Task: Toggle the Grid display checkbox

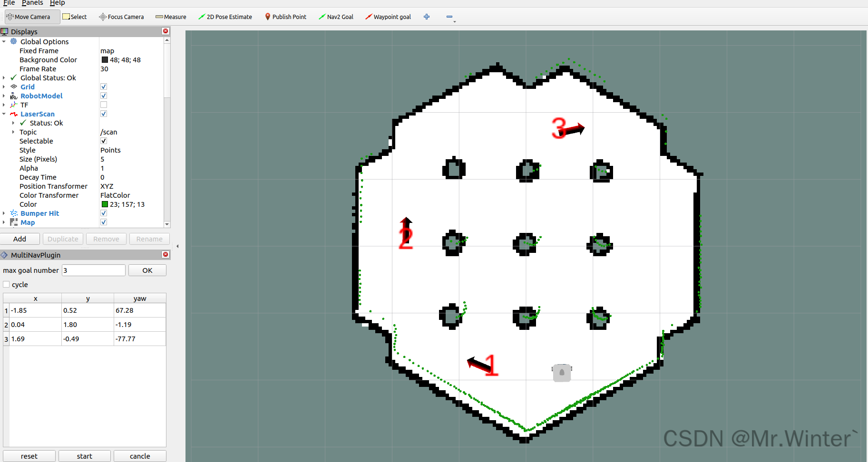Action: (x=104, y=87)
